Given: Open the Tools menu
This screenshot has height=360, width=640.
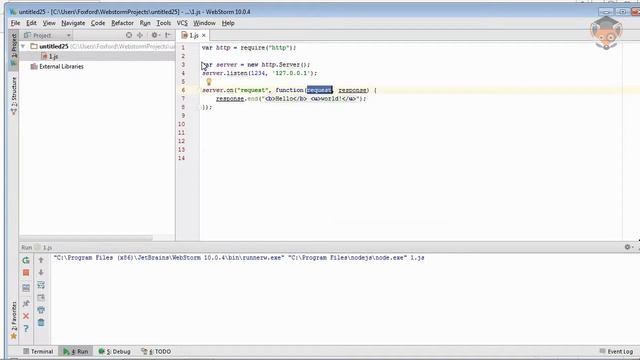Looking at the screenshot, I should [164, 23].
